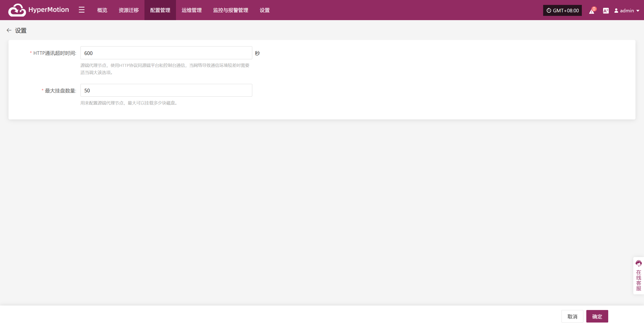Open the 资源迁移 menu
Image resolution: width=644 pixels, height=327 pixels.
[129, 10]
